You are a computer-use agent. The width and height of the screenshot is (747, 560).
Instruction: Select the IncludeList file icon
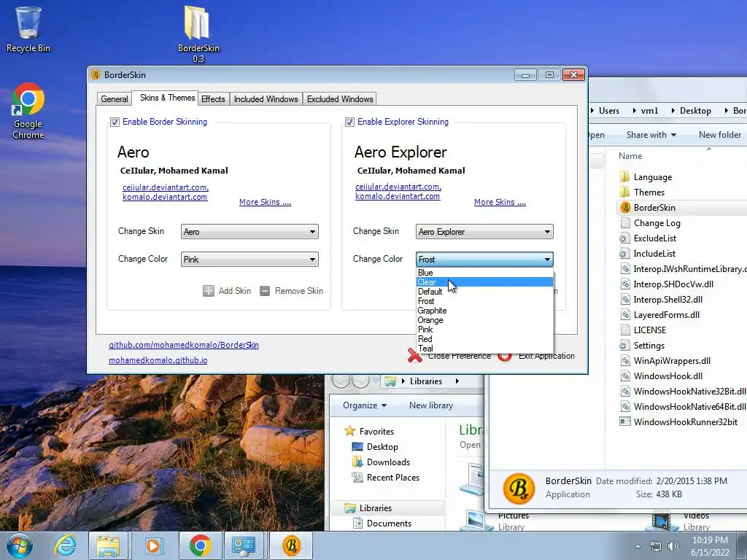[624, 253]
